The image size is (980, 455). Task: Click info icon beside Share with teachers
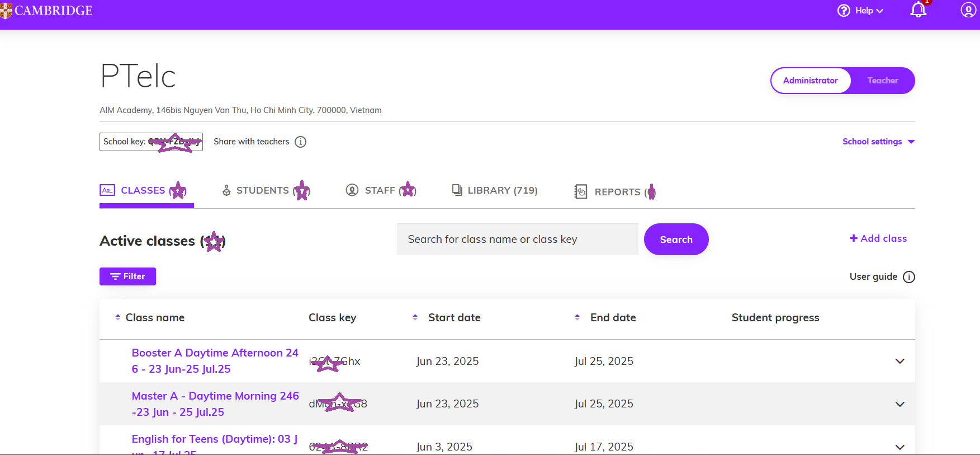tap(300, 142)
